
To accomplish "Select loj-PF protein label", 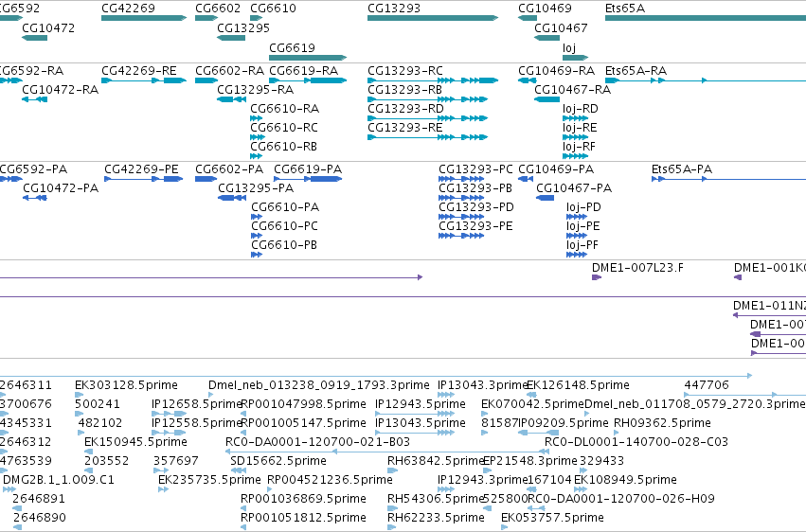I will (x=582, y=245).
